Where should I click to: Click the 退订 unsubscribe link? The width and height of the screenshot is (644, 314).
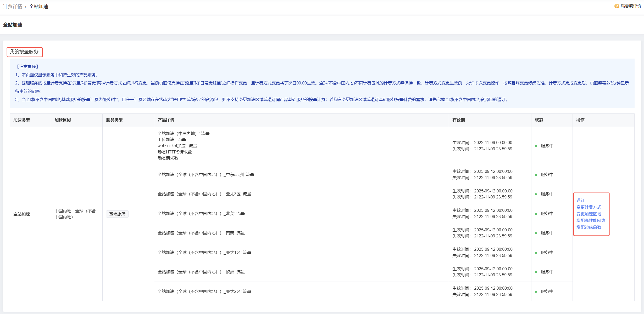tap(580, 200)
